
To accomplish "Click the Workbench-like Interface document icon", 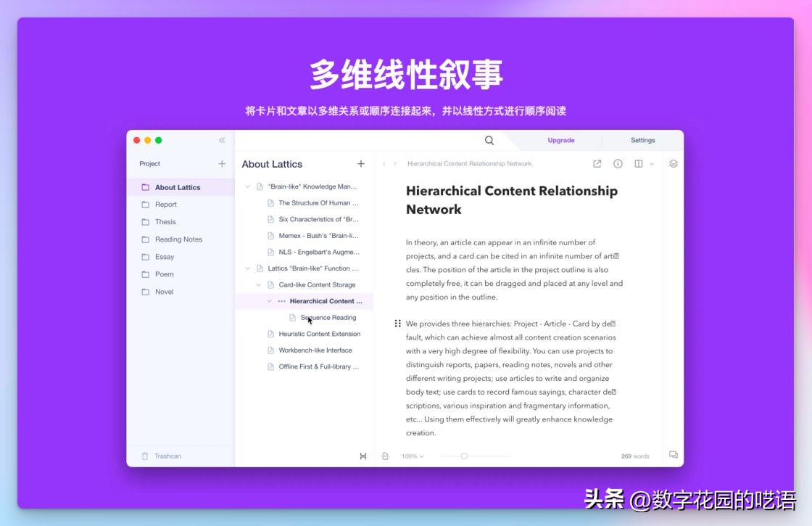I will point(270,350).
